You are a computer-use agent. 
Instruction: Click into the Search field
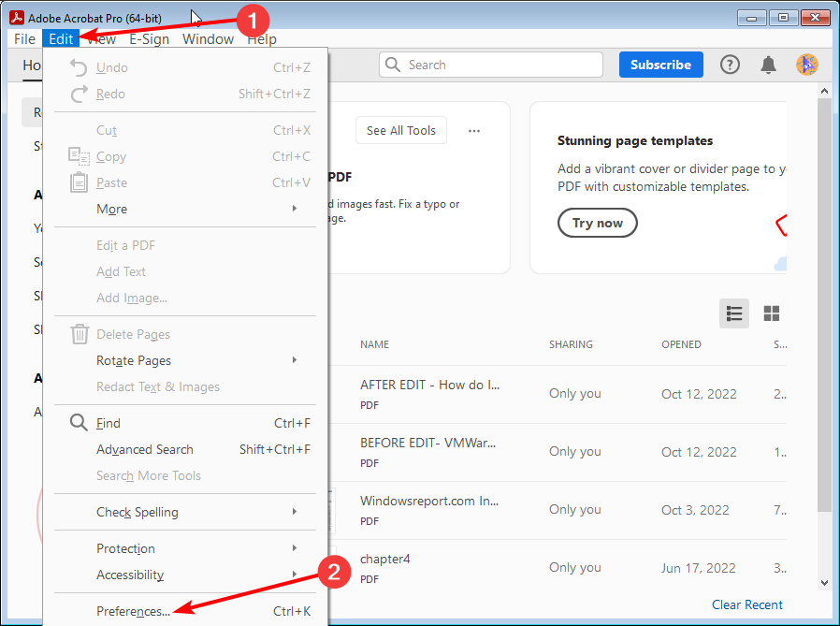(x=491, y=65)
